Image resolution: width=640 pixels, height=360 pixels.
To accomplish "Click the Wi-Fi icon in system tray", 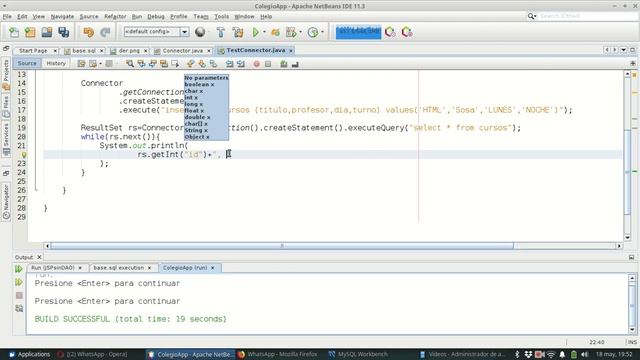I will click(551, 354).
